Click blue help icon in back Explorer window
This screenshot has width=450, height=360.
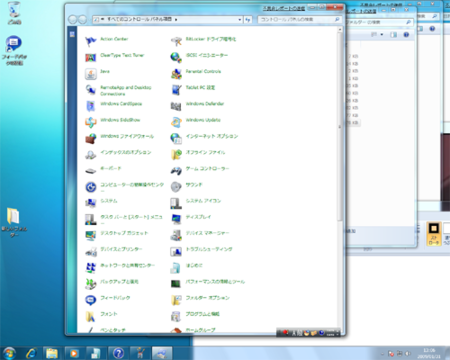point(406,34)
